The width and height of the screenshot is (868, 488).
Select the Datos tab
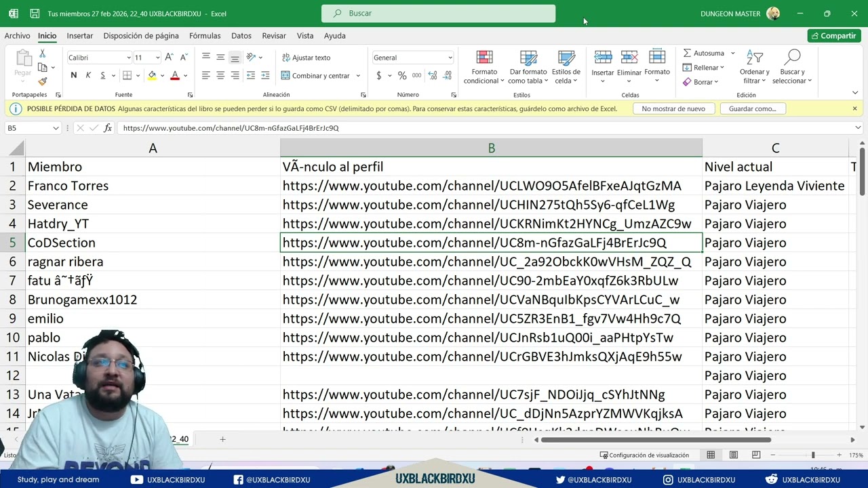point(241,36)
